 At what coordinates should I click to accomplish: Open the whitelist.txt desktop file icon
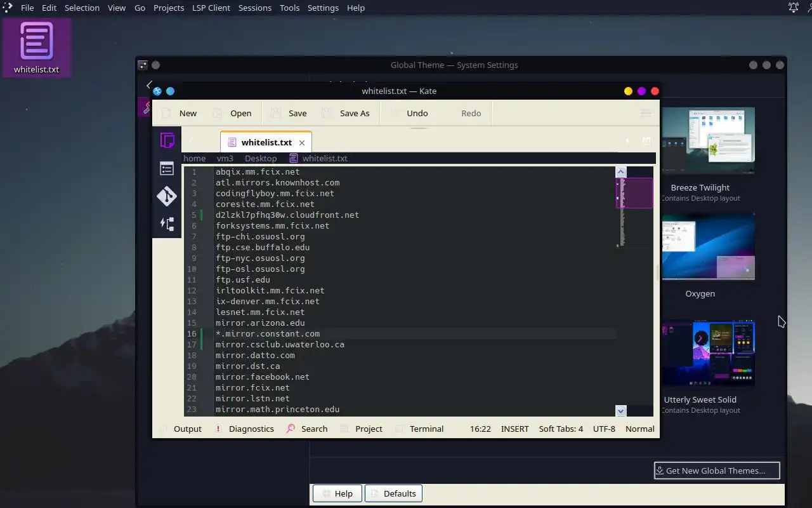36,48
